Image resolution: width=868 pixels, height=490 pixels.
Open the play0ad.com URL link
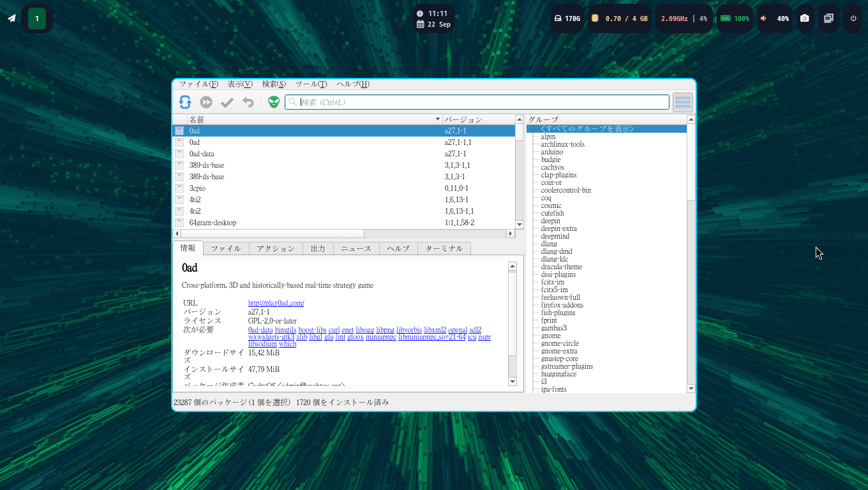click(276, 303)
